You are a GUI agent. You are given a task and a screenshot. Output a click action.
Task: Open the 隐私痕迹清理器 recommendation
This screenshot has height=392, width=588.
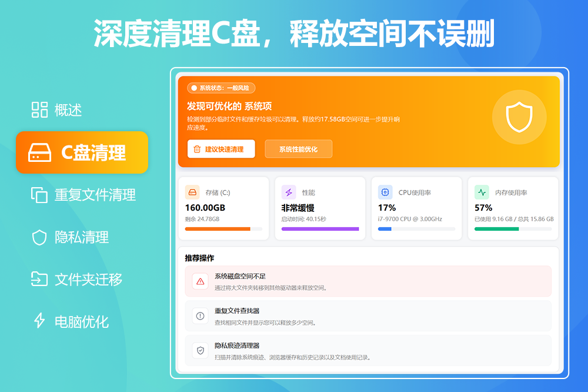tap(368, 351)
